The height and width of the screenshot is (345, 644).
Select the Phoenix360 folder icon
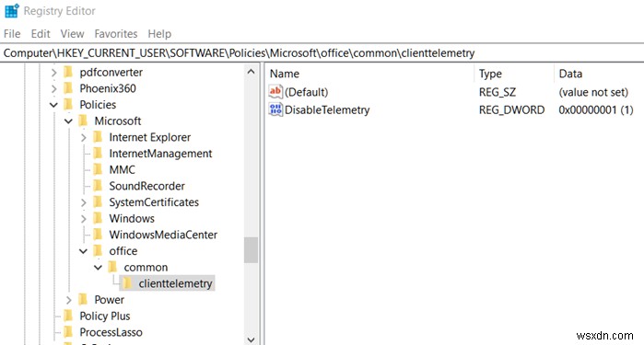pyautogui.click(x=68, y=88)
